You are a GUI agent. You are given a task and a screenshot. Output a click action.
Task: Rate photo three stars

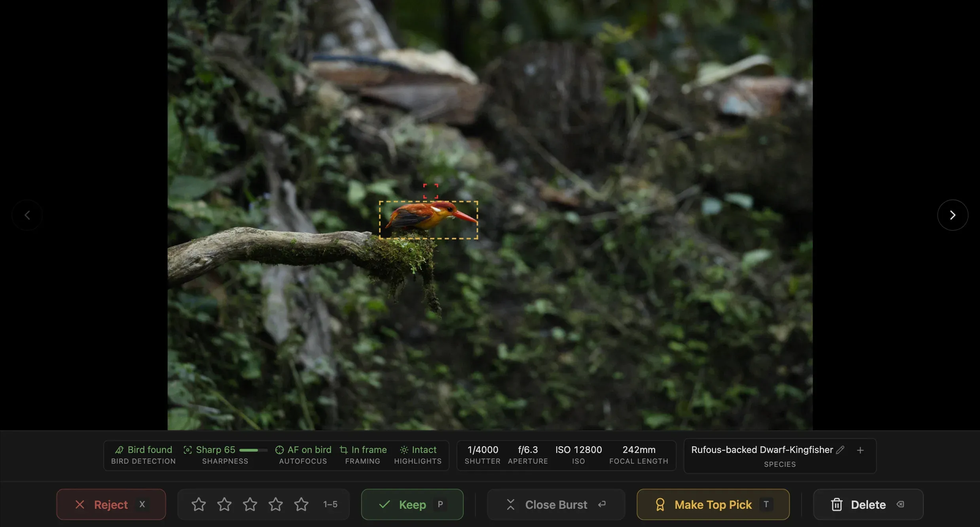[x=250, y=504]
